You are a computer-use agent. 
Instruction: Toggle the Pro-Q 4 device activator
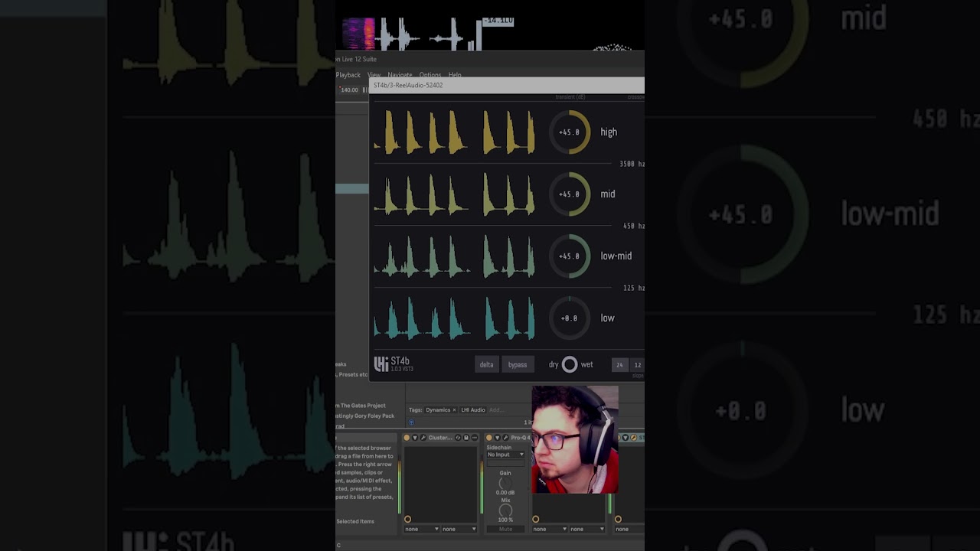point(489,438)
